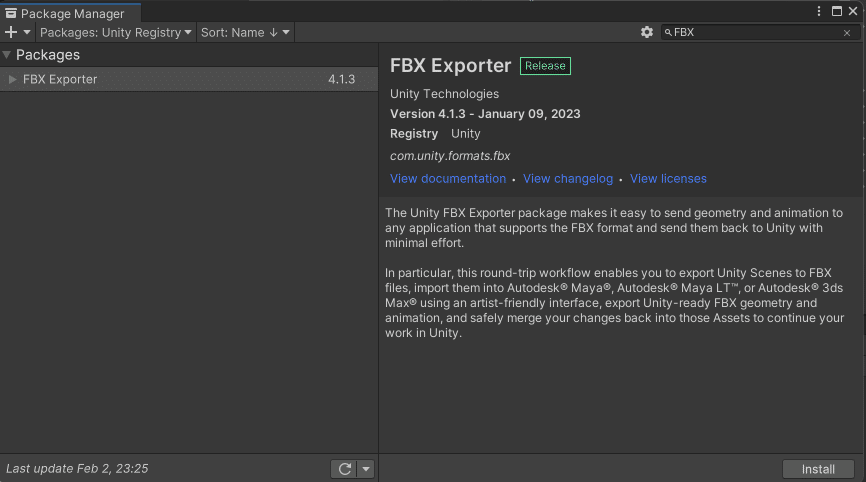Open the Packages: Unity Registry dropdown
Image resolution: width=866 pixels, height=482 pixels.
pos(116,32)
